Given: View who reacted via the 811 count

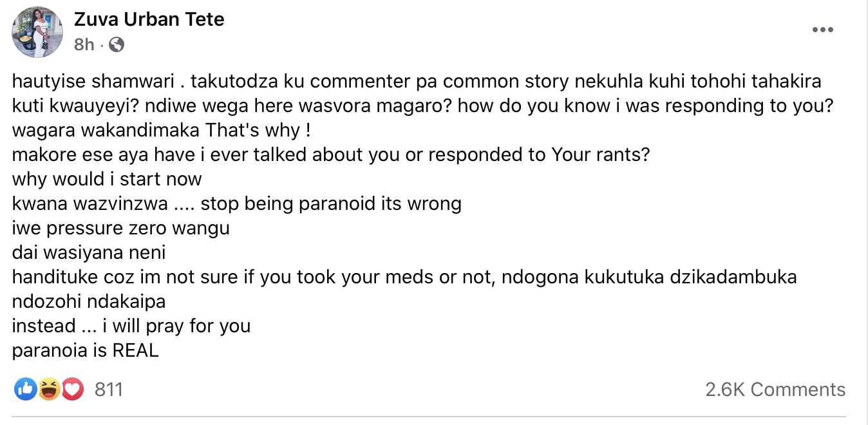Looking at the screenshot, I should tap(109, 389).
